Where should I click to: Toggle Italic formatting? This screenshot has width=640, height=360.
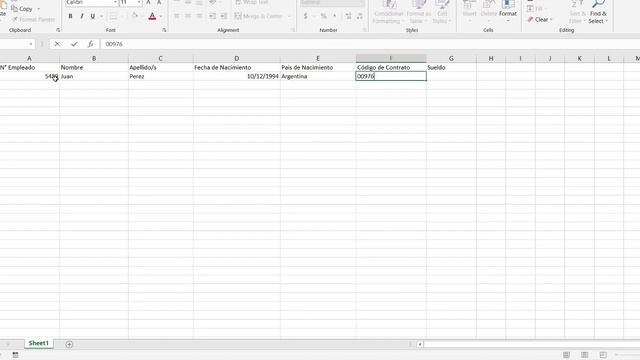click(x=82, y=16)
